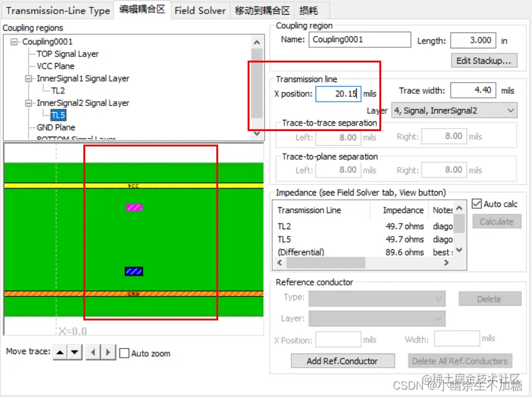This screenshot has width=532, height=397.
Task: Click the Impedance column header
Action: (400, 210)
